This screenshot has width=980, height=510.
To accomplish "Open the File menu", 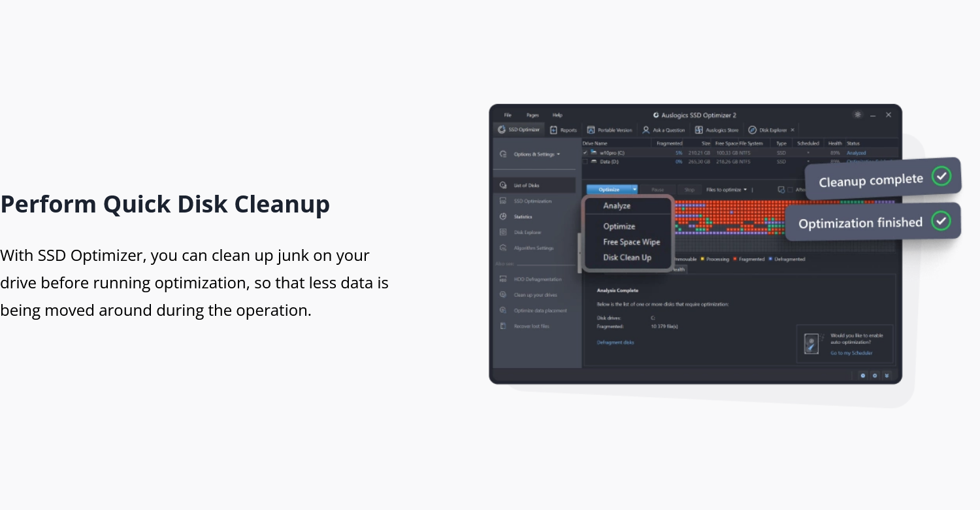I will [x=508, y=115].
